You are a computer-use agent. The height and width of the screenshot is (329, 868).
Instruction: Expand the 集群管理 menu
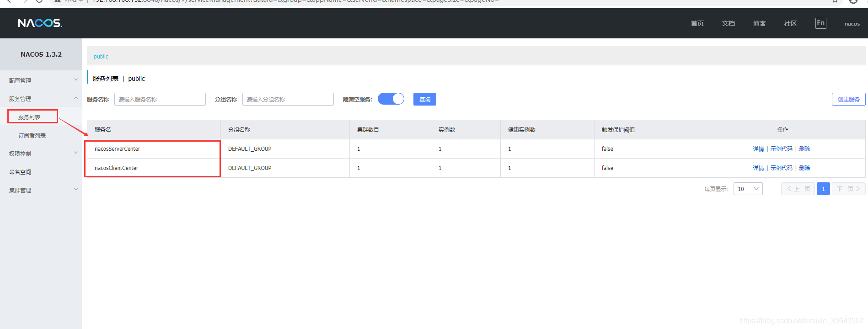click(x=41, y=190)
